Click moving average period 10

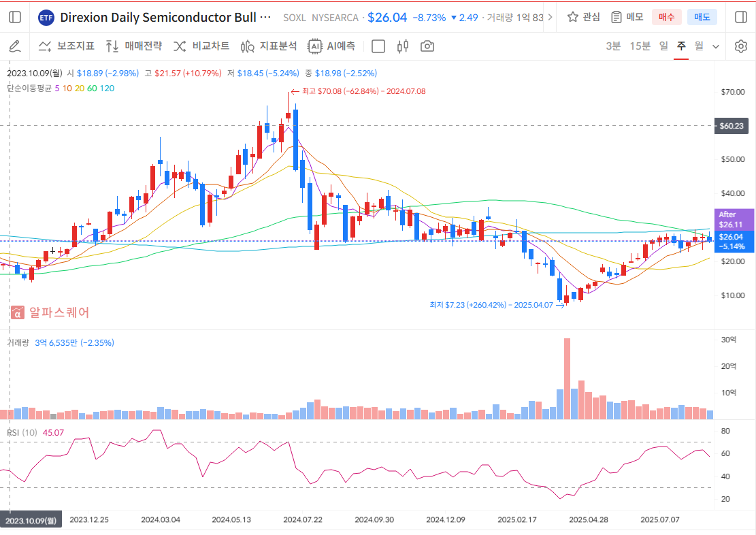pyautogui.click(x=67, y=88)
